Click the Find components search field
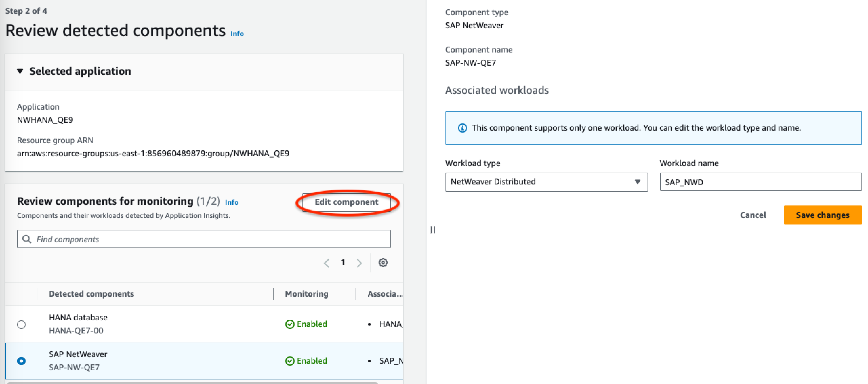Screen dimensions: 868x384 [204, 239]
